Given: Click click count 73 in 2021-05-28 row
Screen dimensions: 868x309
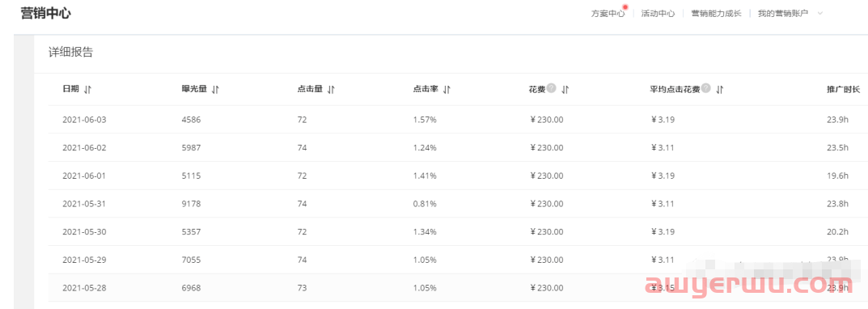Looking at the screenshot, I should tap(303, 288).
